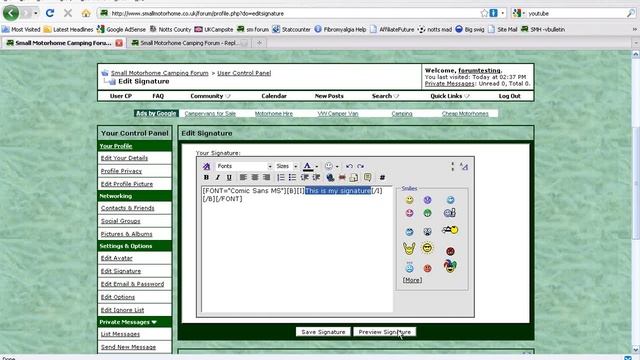Open the Edit Avatar link

click(117, 258)
